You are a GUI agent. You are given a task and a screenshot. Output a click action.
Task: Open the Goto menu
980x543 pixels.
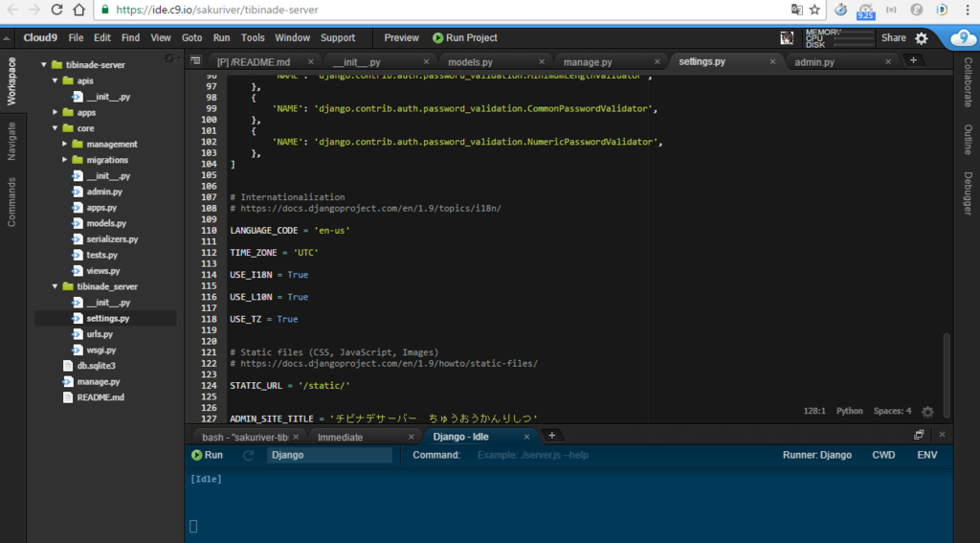[x=191, y=37]
